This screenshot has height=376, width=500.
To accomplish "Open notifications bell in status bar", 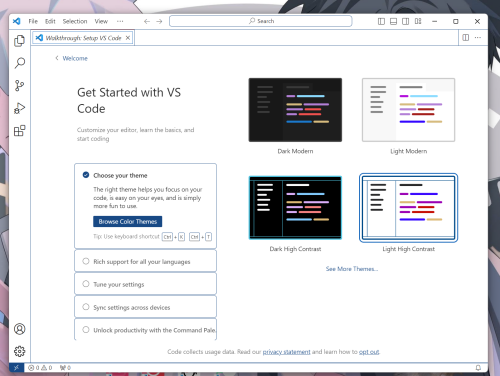I will pos(478,368).
